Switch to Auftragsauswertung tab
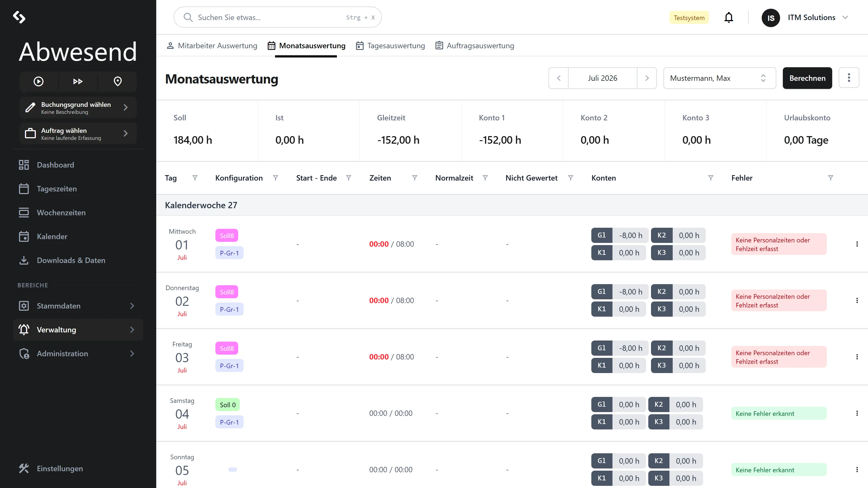 (x=474, y=46)
